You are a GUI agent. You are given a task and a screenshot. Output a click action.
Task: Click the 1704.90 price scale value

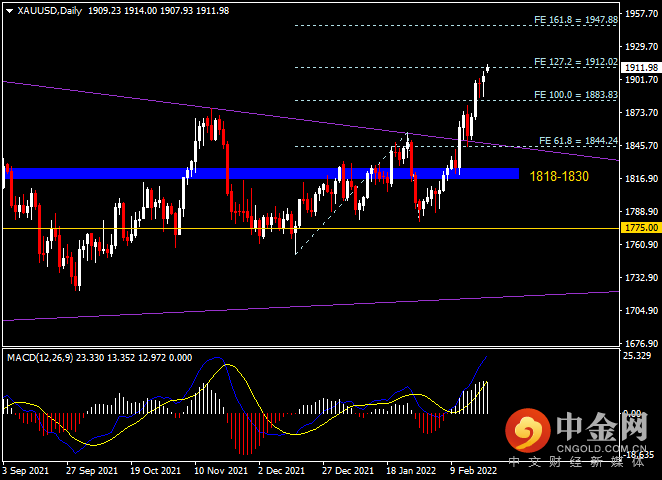click(641, 310)
